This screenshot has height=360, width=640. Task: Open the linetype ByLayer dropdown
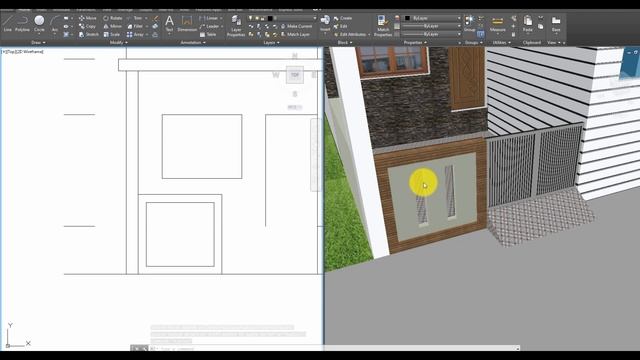point(432,34)
